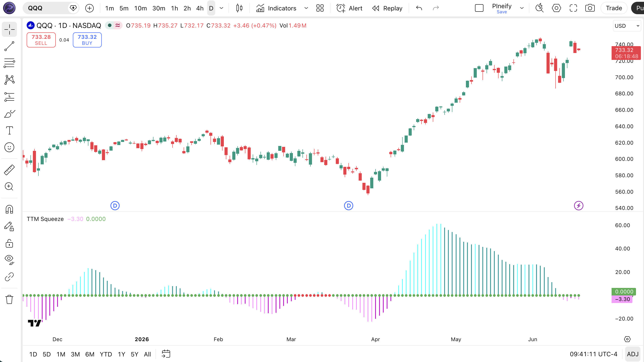Create a new Alert
The height and width of the screenshot is (362, 644).
tap(349, 8)
